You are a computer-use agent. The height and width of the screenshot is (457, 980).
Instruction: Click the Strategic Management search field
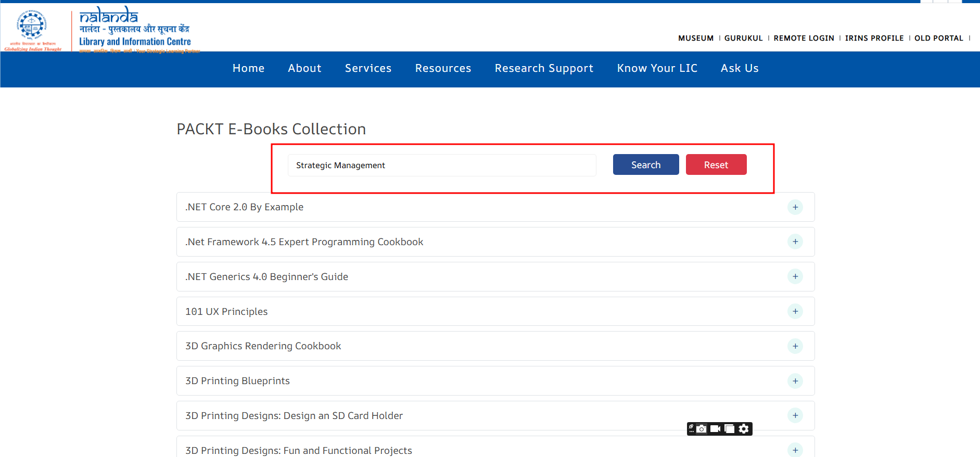click(441, 165)
